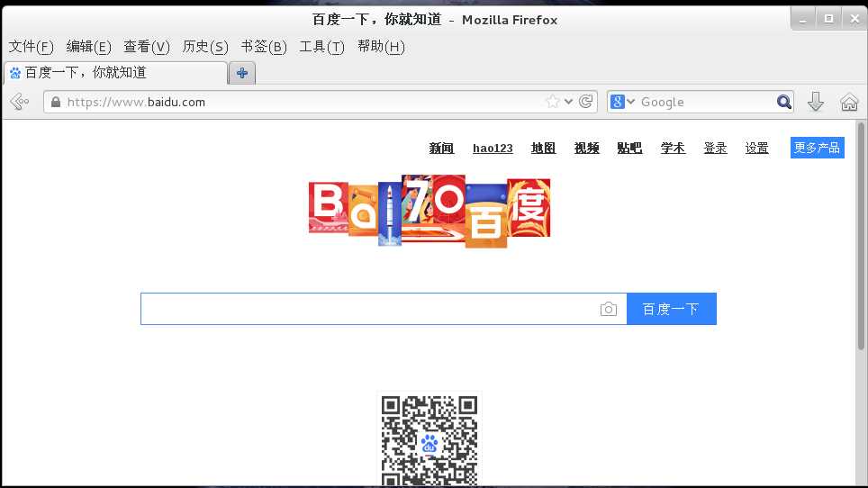Image resolution: width=868 pixels, height=488 pixels.
Task: Open the 书签(B) menu
Action: (x=264, y=47)
